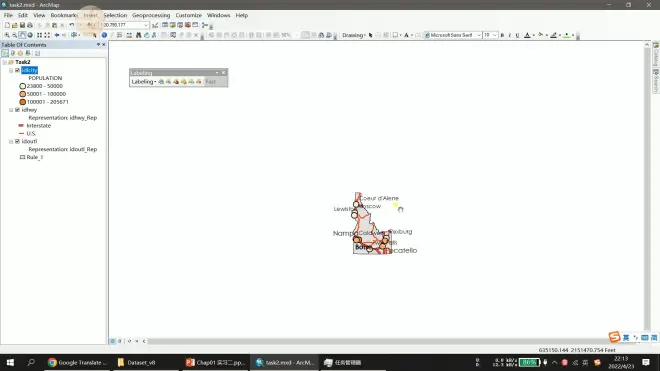Toggle the idoutl layer checkbox

point(17,141)
